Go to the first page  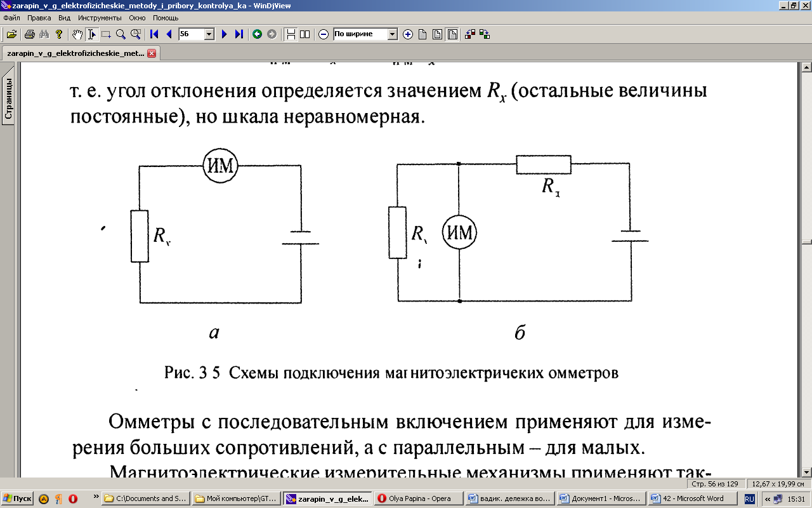154,34
